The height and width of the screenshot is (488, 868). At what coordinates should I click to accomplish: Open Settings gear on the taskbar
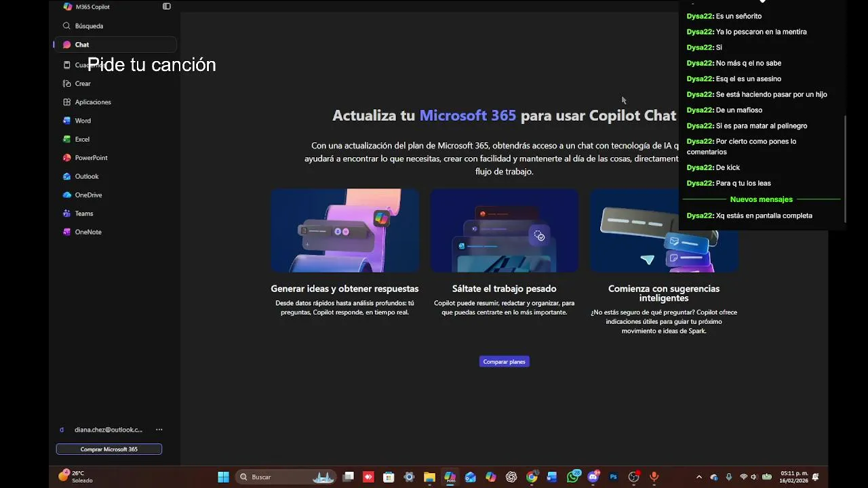coord(409,477)
